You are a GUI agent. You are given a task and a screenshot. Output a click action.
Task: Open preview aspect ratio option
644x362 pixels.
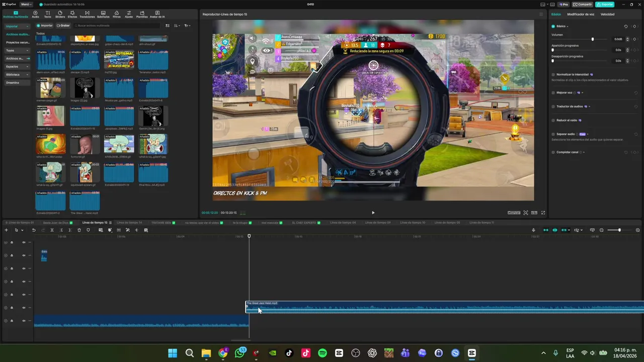[x=534, y=213]
